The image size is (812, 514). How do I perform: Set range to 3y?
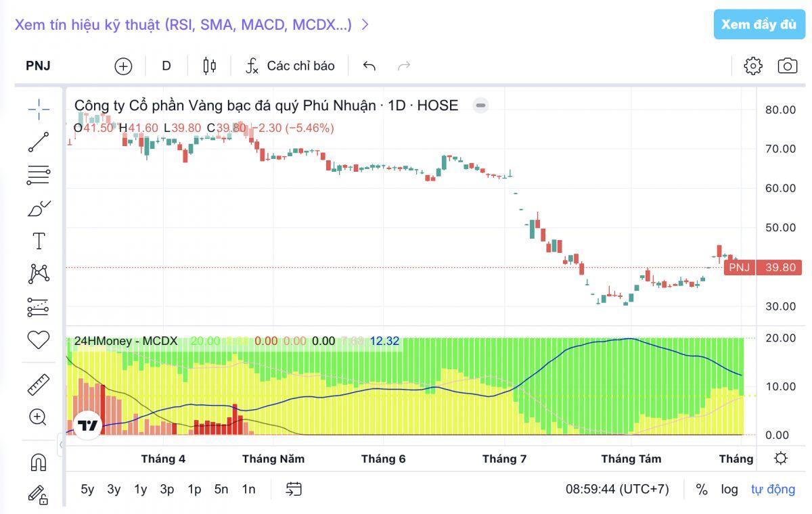tap(114, 489)
